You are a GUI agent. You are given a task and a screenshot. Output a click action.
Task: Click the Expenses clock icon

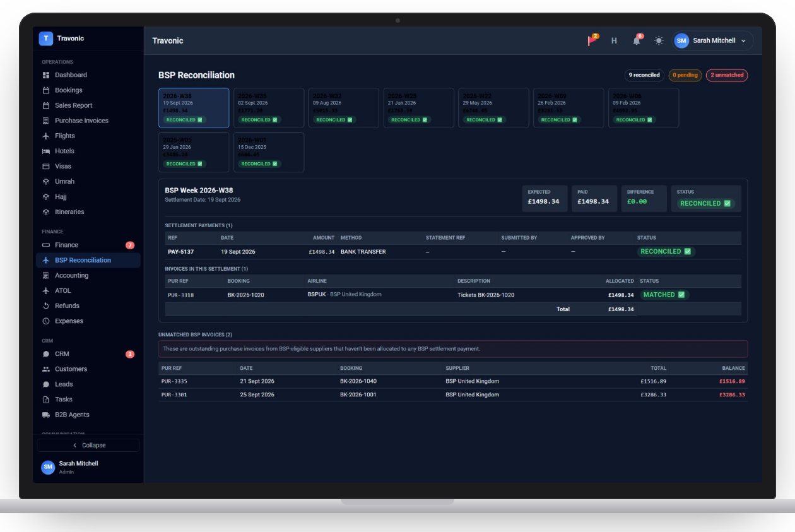coord(45,321)
